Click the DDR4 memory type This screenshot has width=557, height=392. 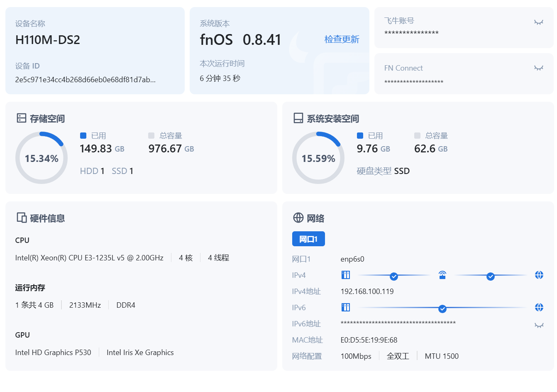(126, 305)
